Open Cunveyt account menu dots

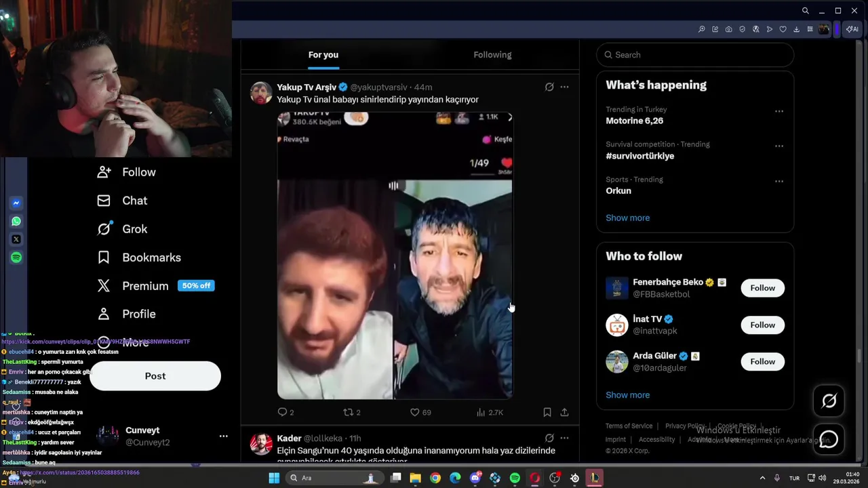[223, 436]
